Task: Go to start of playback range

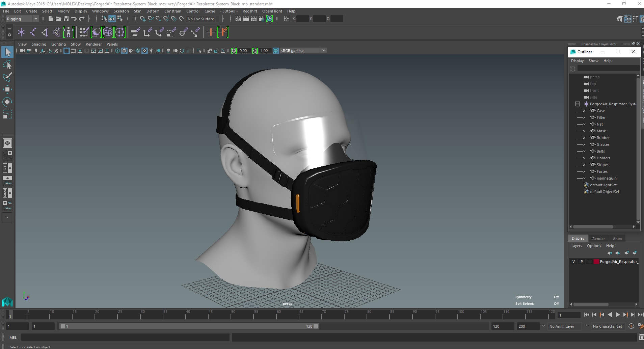Action: pyautogui.click(x=586, y=315)
